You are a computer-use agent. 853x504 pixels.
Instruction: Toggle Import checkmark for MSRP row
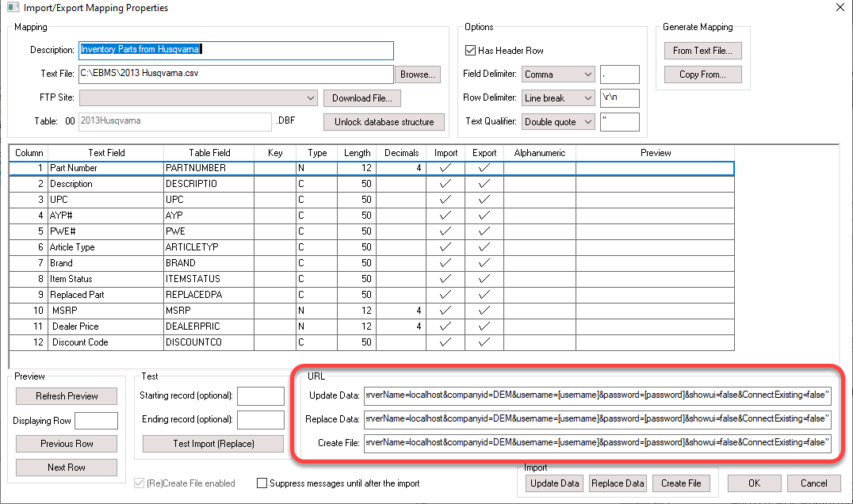tap(446, 311)
